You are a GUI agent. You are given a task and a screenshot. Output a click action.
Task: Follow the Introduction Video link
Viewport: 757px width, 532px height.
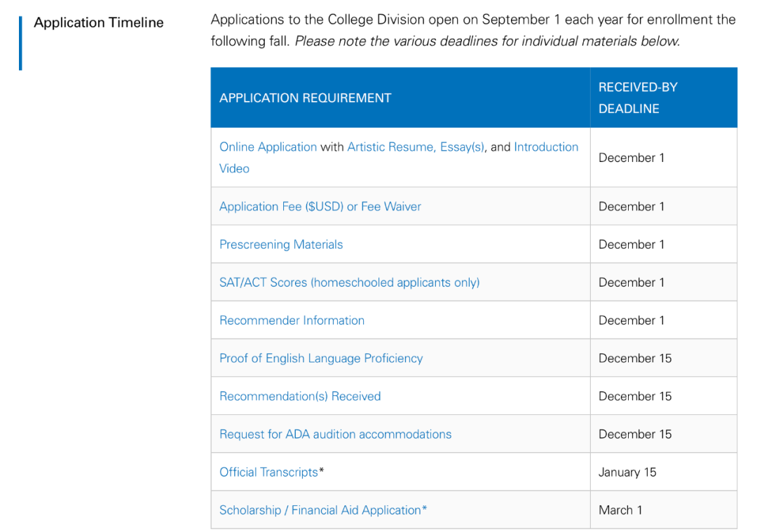[546, 147]
